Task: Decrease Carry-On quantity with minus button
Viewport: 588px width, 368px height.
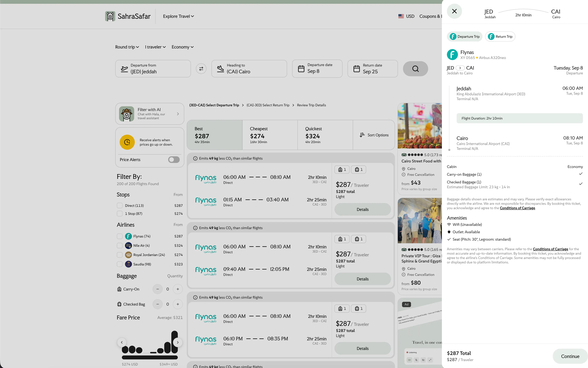Action: coord(157,289)
